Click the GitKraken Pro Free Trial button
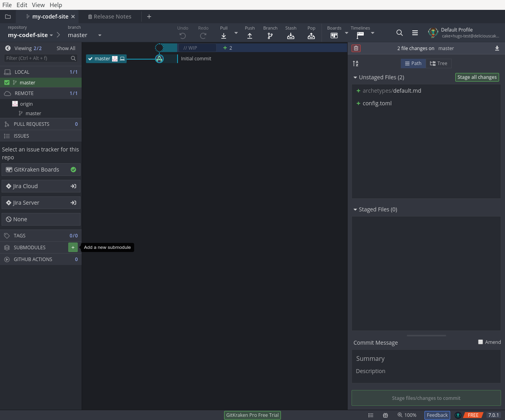Image resolution: width=505 pixels, height=420 pixels. (252, 415)
